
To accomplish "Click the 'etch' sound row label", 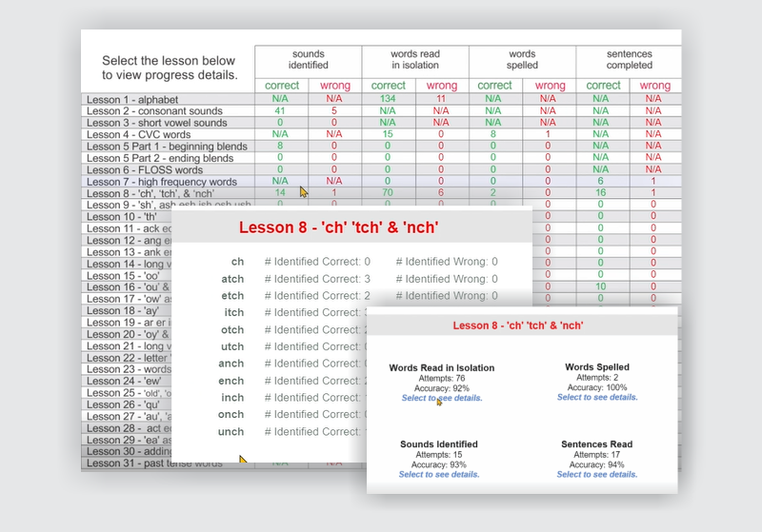I will click(232, 296).
